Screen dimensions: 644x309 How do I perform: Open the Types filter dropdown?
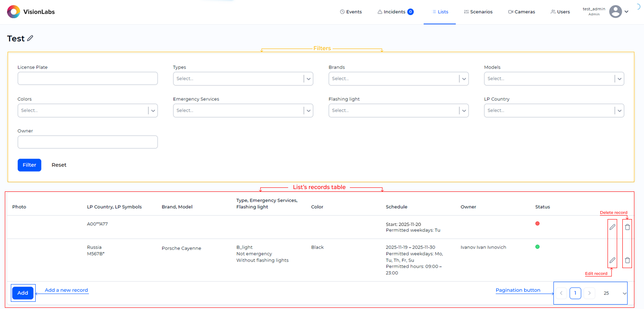[243, 79]
